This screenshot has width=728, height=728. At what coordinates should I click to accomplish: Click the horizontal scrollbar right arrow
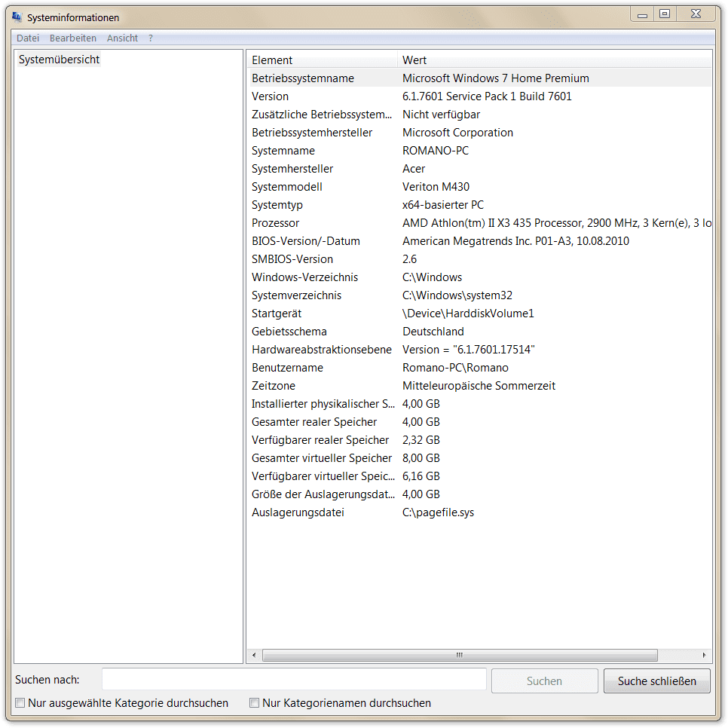click(x=705, y=655)
